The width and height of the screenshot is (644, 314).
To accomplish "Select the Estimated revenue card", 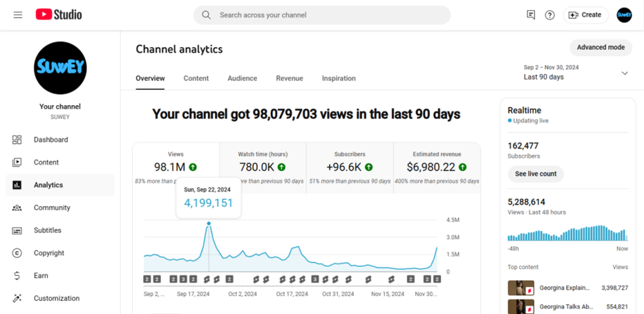I will [x=437, y=167].
